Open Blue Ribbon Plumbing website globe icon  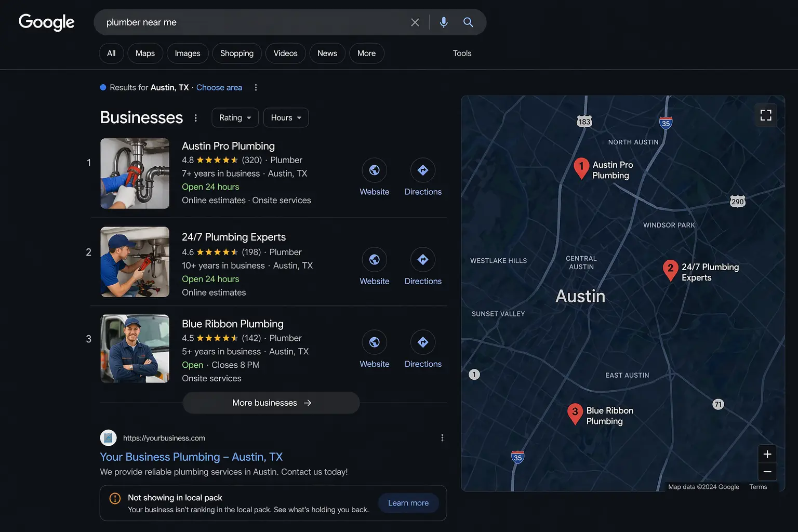(374, 342)
